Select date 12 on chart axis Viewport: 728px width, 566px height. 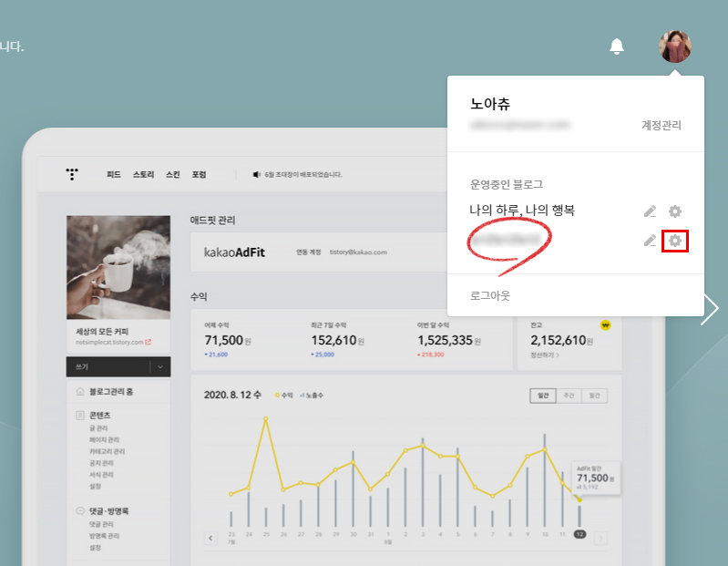[579, 534]
